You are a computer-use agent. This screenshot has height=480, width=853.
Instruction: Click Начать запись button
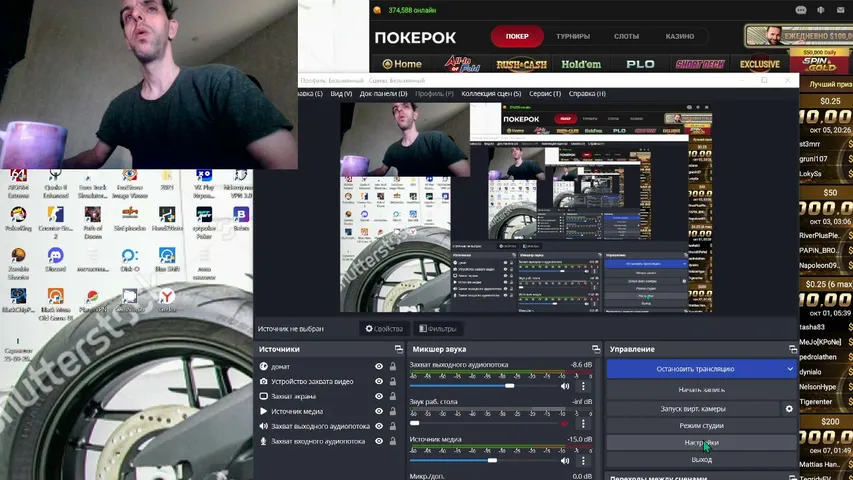click(701, 390)
